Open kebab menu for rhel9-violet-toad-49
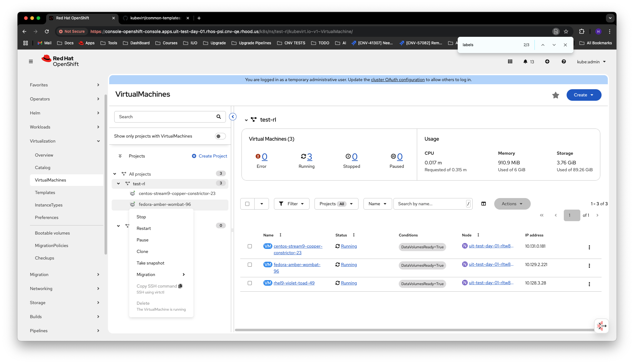Screen dimensions: 634x364 point(589,284)
